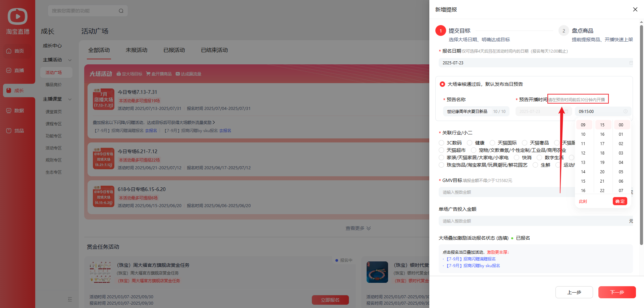Collapse the 主播活动 menu group
The image size is (644, 308).
(x=70, y=60)
